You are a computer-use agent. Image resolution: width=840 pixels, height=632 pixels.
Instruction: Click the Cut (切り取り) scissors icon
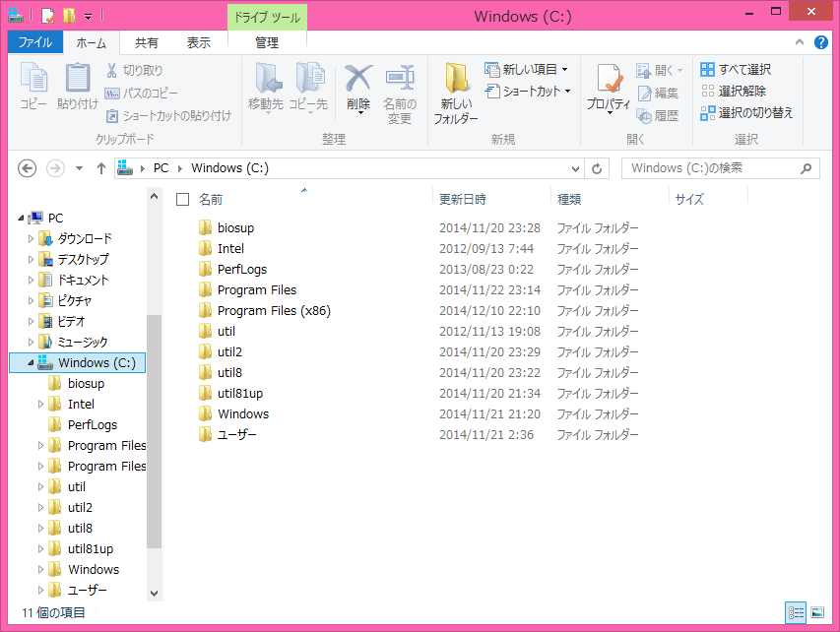click(111, 70)
